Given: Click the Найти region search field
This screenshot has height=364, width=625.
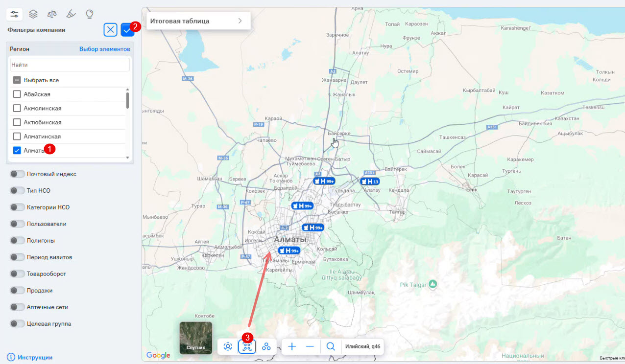Looking at the screenshot, I should 70,65.
